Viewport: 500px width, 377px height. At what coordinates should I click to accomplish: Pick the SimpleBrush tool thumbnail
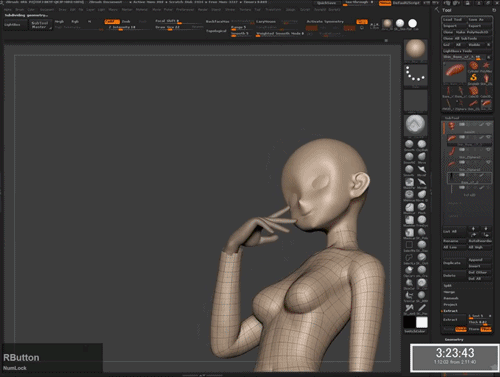coord(473,78)
